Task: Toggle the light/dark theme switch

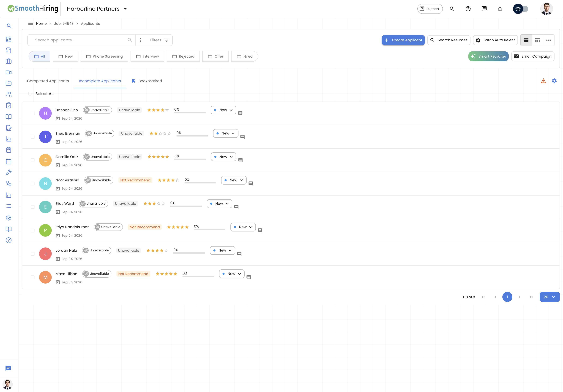Action: [520, 9]
